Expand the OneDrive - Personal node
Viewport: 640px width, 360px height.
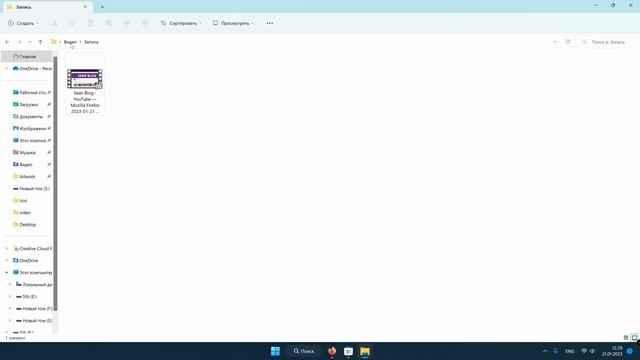pos(7,69)
